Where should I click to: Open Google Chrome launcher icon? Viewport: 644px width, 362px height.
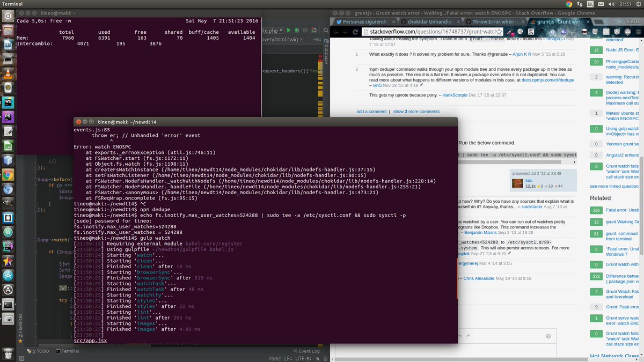click(8, 174)
